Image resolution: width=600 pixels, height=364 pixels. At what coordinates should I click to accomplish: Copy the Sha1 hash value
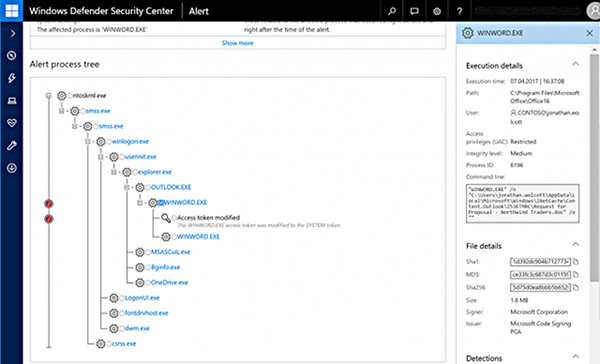tap(576, 262)
